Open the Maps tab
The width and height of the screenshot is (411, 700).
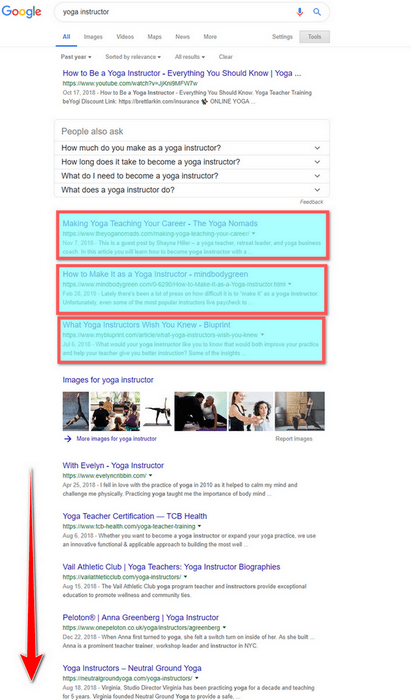(154, 37)
